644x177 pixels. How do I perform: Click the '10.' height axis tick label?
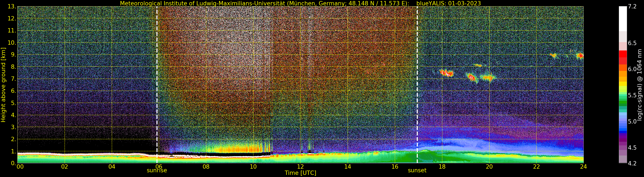coord(12,43)
